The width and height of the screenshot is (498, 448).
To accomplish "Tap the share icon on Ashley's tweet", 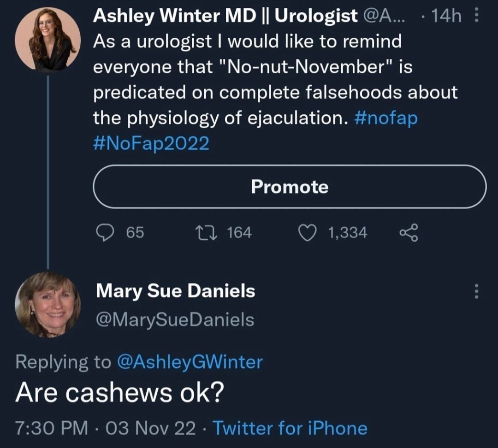I will point(408,232).
